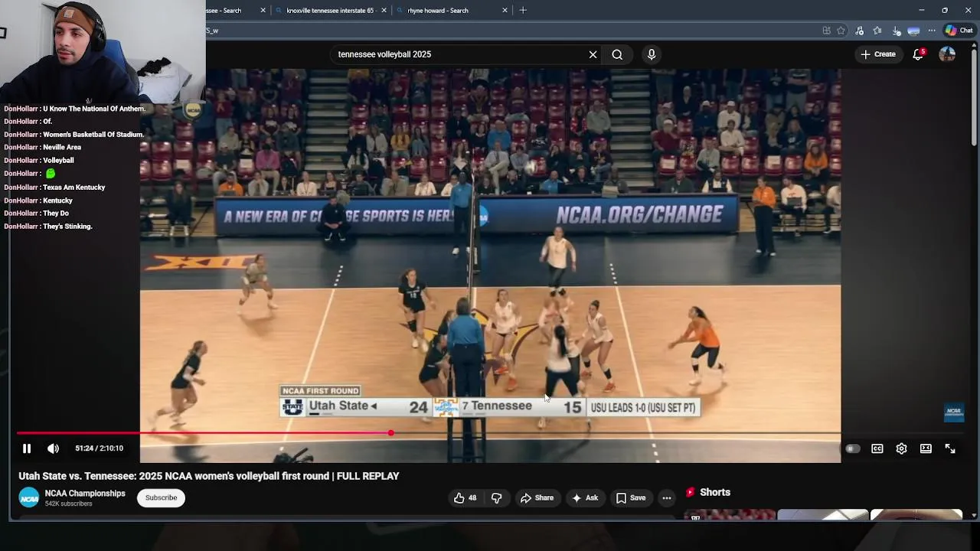Screen dimensions: 980x551
Task: Click the '51:24 / 2:10:10' time display
Action: [x=99, y=448]
